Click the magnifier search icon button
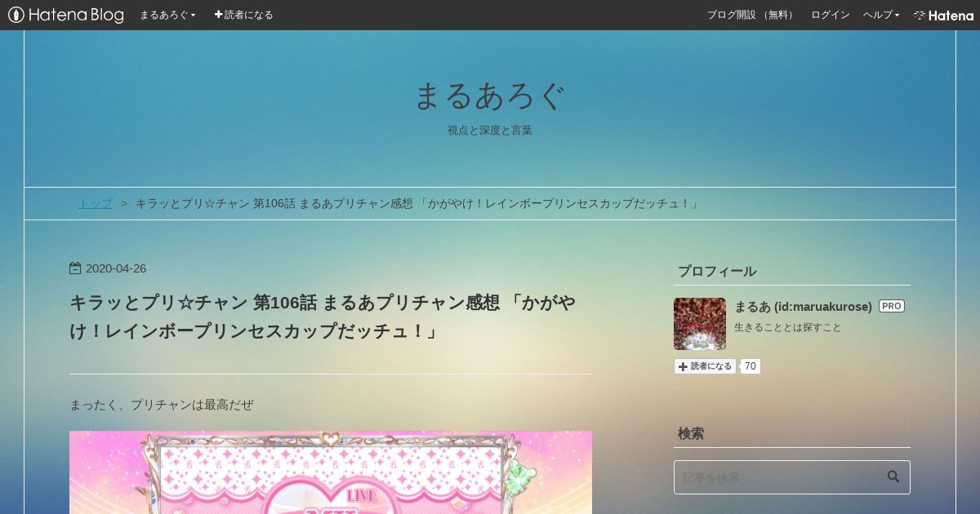980x514 pixels. point(893,477)
